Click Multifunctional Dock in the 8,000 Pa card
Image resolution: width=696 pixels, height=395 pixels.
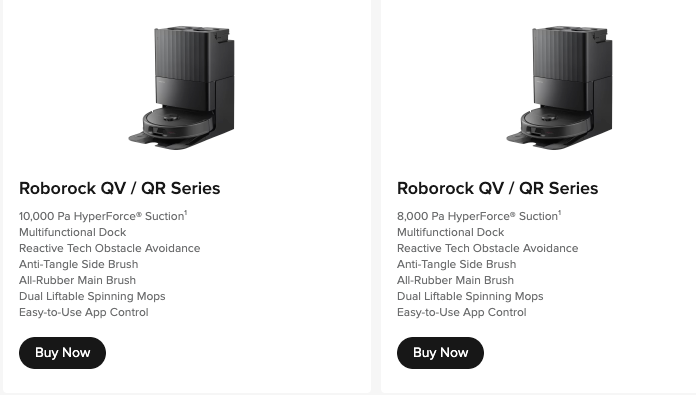click(451, 232)
